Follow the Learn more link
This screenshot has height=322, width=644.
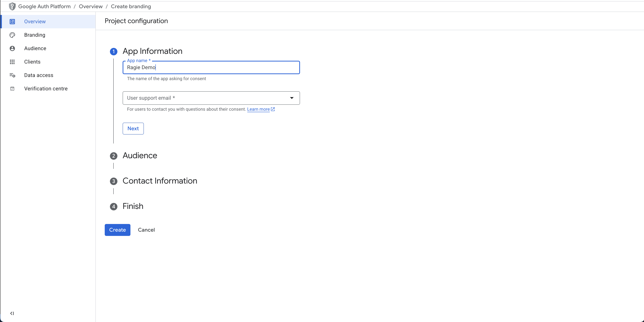258,109
